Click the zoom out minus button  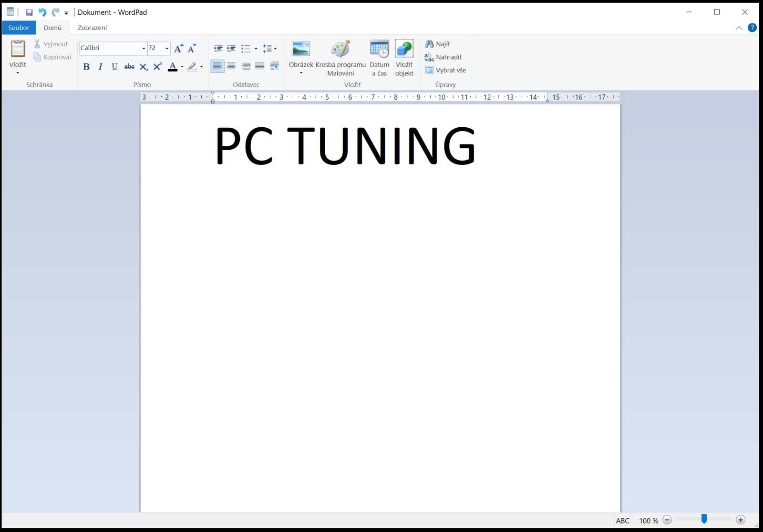[667, 520]
